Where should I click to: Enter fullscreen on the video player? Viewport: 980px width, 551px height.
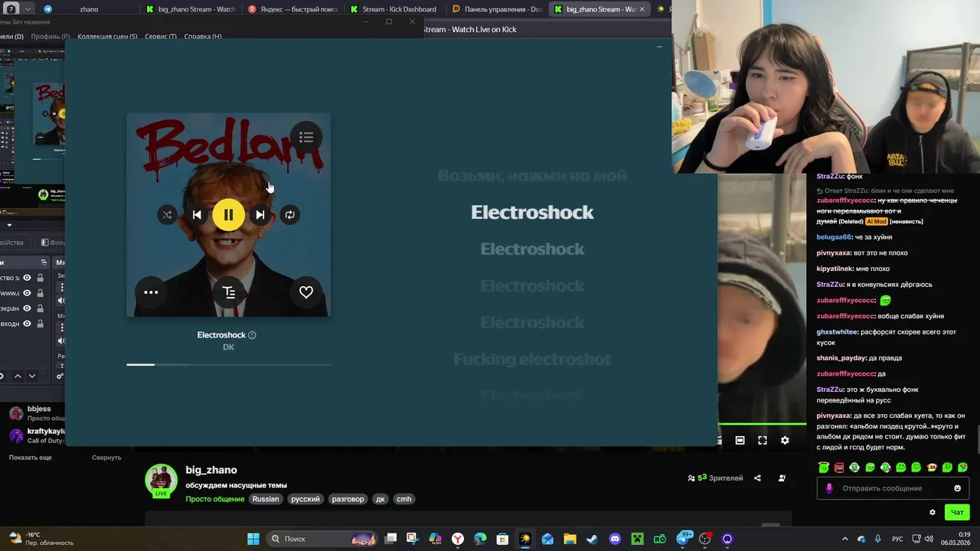(763, 440)
